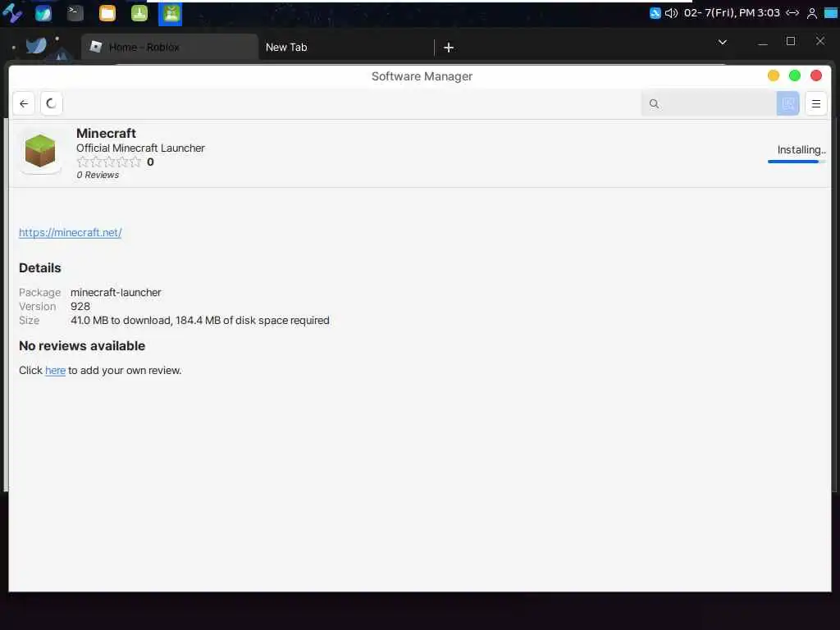Viewport: 840px width, 630px height.
Task: Click the Installing.. status label
Action: click(801, 149)
